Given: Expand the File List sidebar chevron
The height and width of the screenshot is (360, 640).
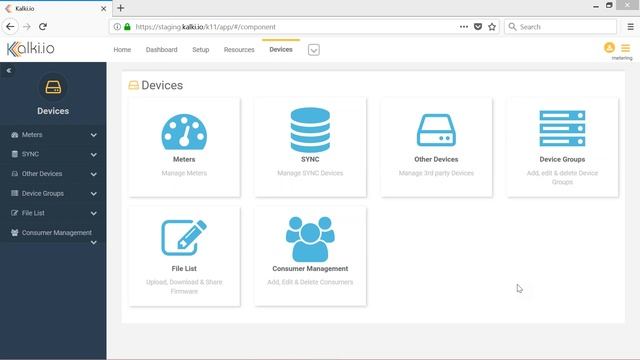Looking at the screenshot, I should pos(93,213).
